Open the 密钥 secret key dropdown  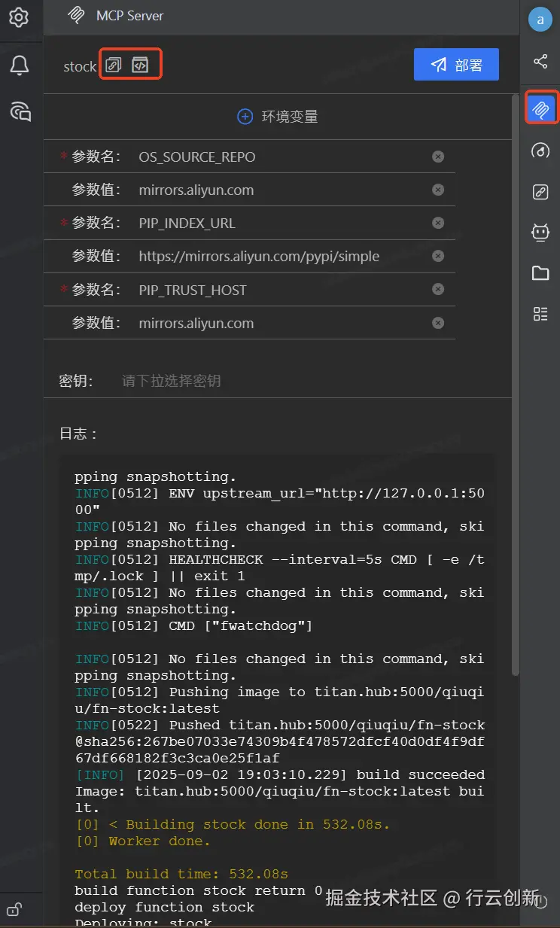[x=286, y=381]
